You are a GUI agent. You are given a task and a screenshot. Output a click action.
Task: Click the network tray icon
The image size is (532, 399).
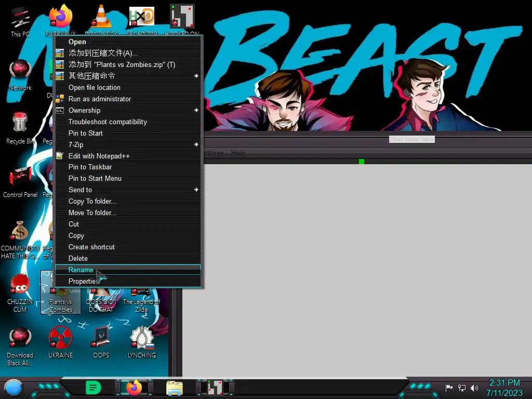[x=462, y=388]
